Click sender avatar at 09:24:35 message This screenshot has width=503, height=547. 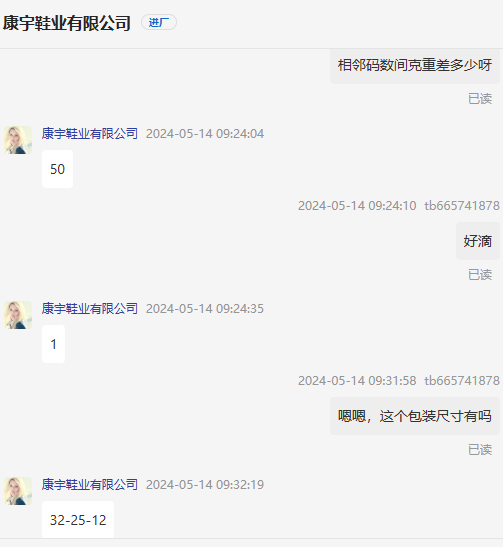[x=18, y=315]
